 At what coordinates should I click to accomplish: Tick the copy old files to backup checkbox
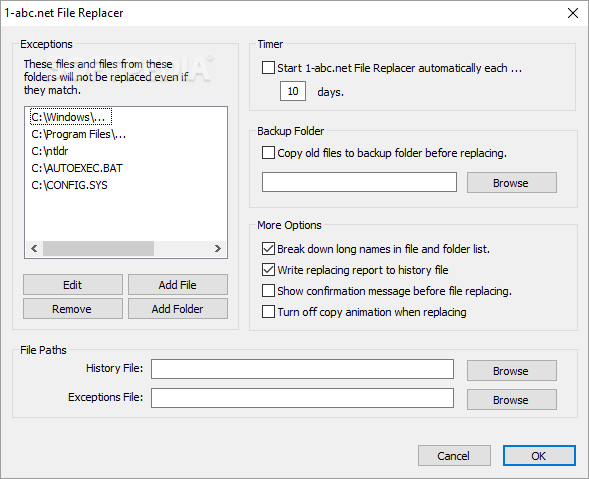pos(268,153)
